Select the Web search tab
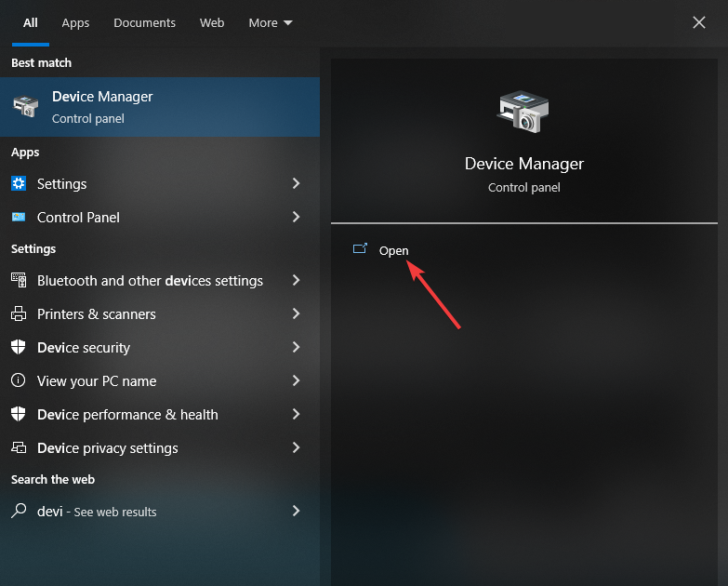 tap(212, 22)
